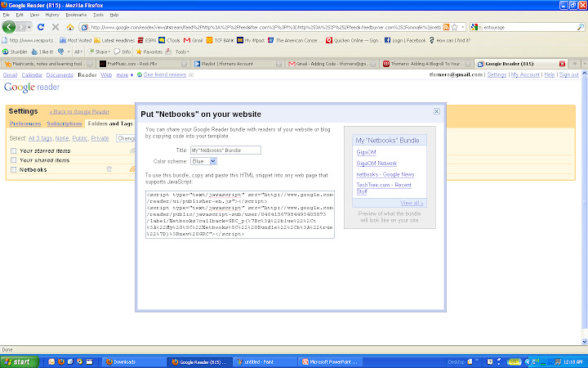The width and height of the screenshot is (588, 368).
Task: Click the Sign out link
Action: pyautogui.click(x=569, y=74)
